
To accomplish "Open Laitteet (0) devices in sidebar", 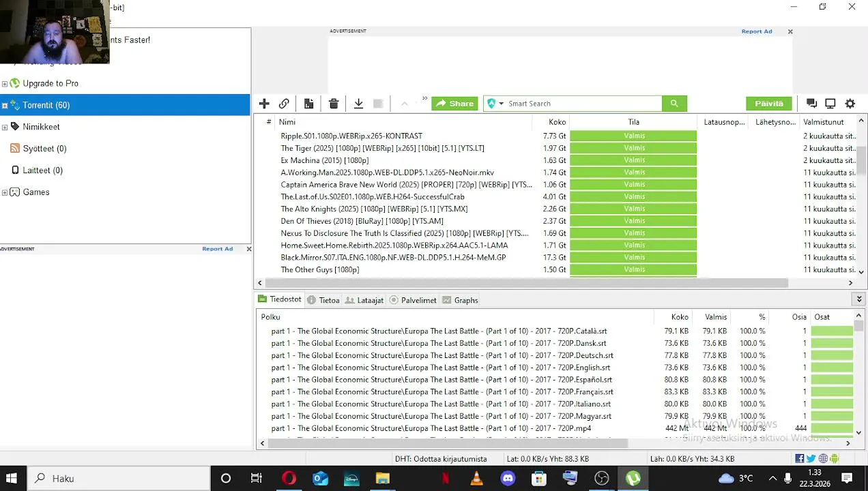I will coord(42,170).
